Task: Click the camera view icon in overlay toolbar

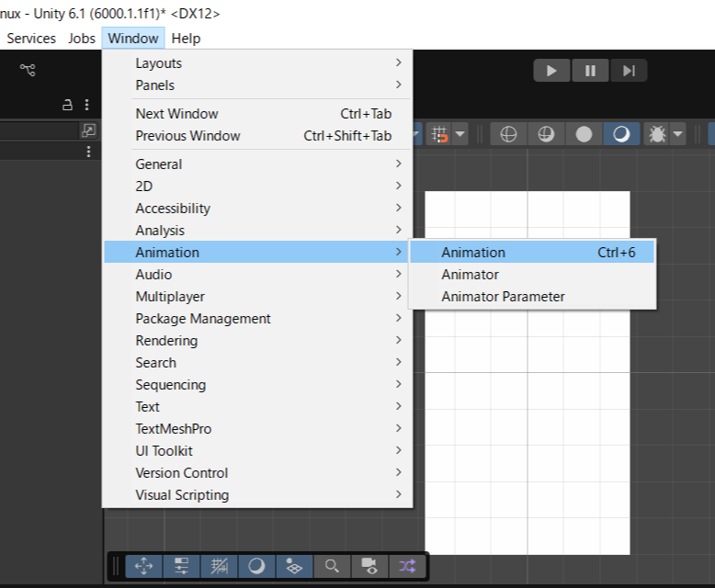Action: [x=369, y=566]
